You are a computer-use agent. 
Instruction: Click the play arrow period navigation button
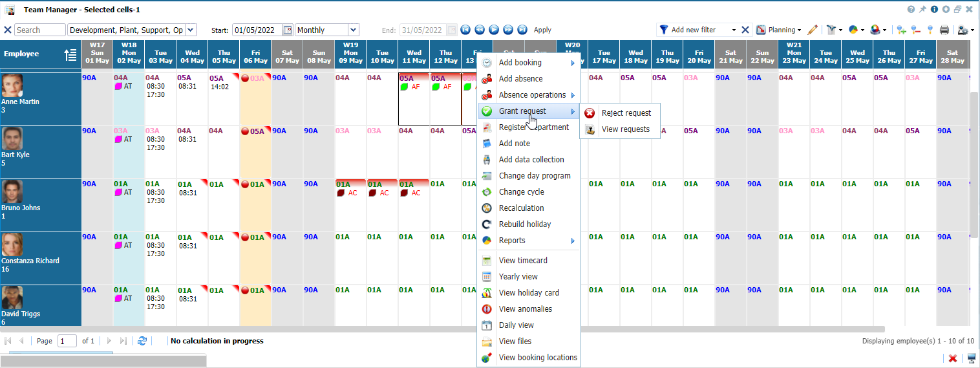pos(494,30)
